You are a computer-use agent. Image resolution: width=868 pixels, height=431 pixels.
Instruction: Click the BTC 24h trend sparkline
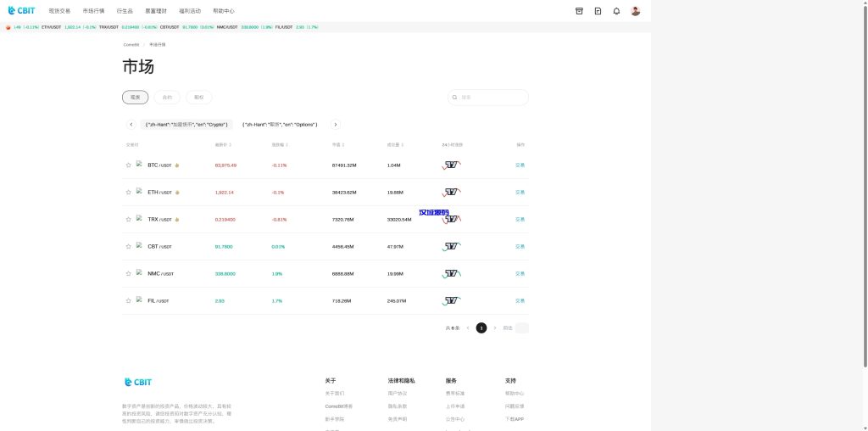(x=451, y=165)
